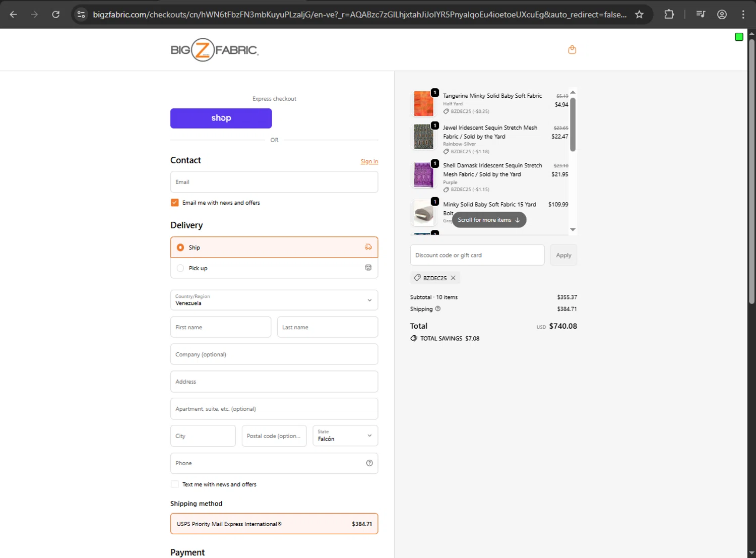756x558 pixels.
Task: Click the First name field
Action: 221,327
